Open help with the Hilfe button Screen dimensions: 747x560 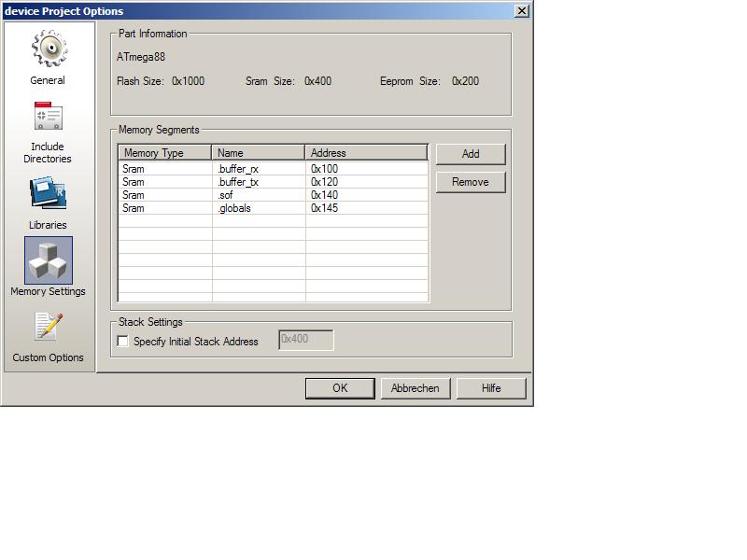491,388
